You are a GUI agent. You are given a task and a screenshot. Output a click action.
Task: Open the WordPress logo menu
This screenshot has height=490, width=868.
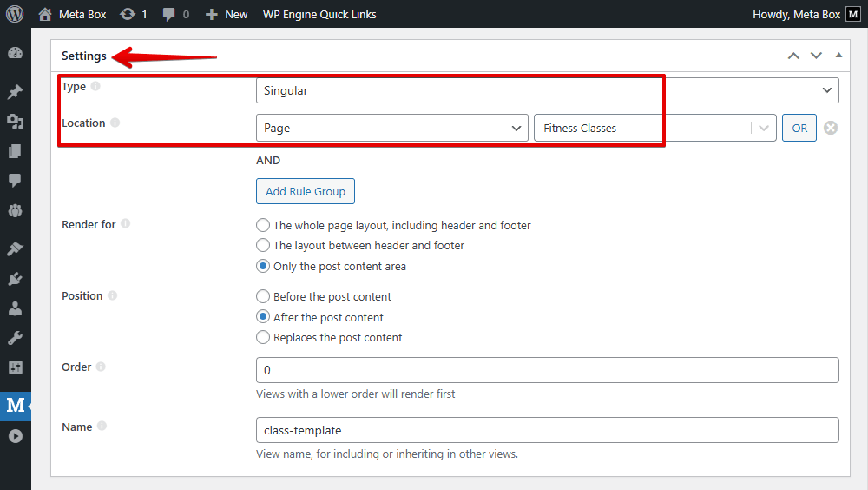pyautogui.click(x=15, y=14)
